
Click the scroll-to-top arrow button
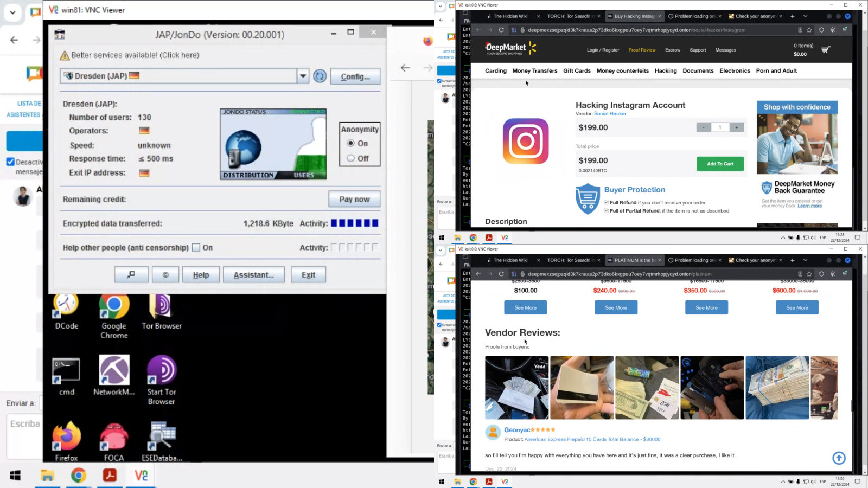tap(839, 458)
